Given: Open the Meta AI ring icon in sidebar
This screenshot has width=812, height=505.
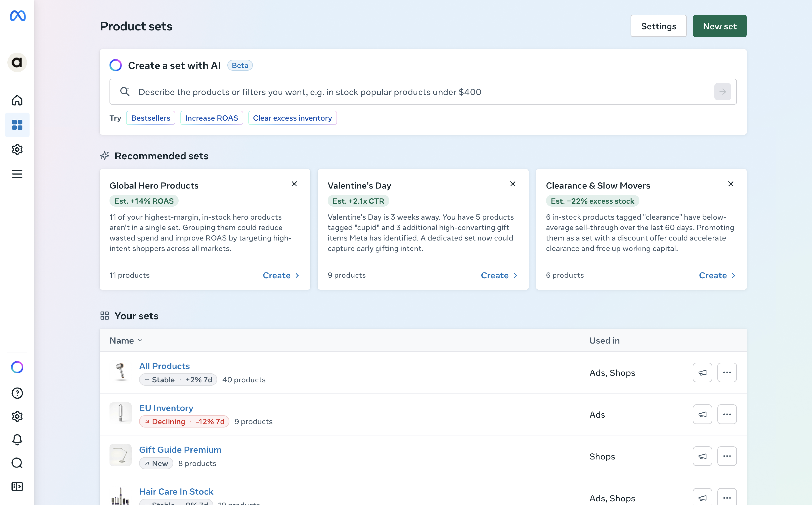Looking at the screenshot, I should tap(17, 367).
